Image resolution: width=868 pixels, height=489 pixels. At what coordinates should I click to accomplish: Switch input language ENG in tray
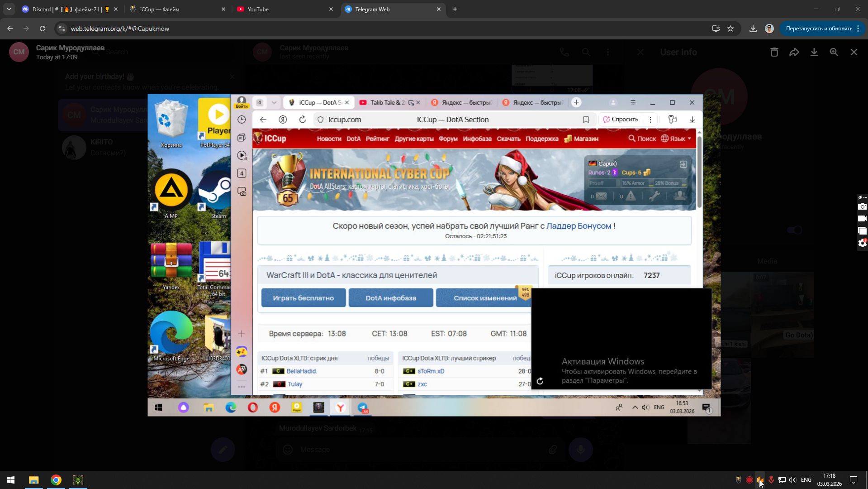[x=806, y=480]
